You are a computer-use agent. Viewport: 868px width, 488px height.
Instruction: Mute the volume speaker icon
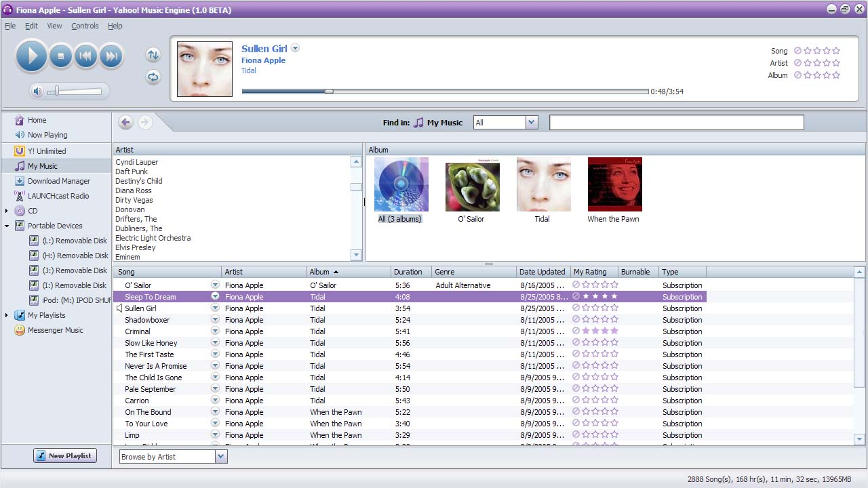38,91
